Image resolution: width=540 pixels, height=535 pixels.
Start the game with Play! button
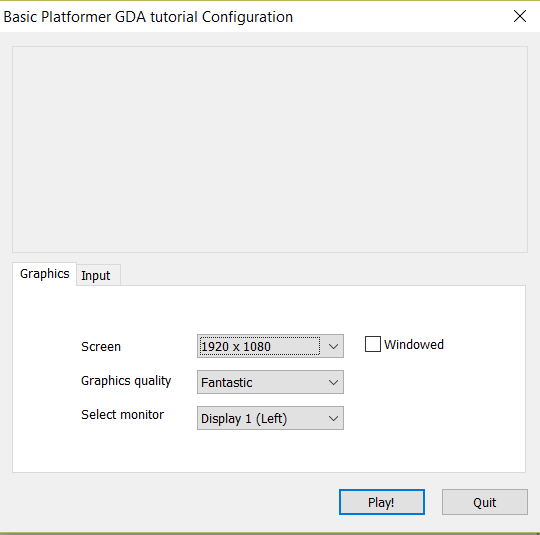pos(382,502)
